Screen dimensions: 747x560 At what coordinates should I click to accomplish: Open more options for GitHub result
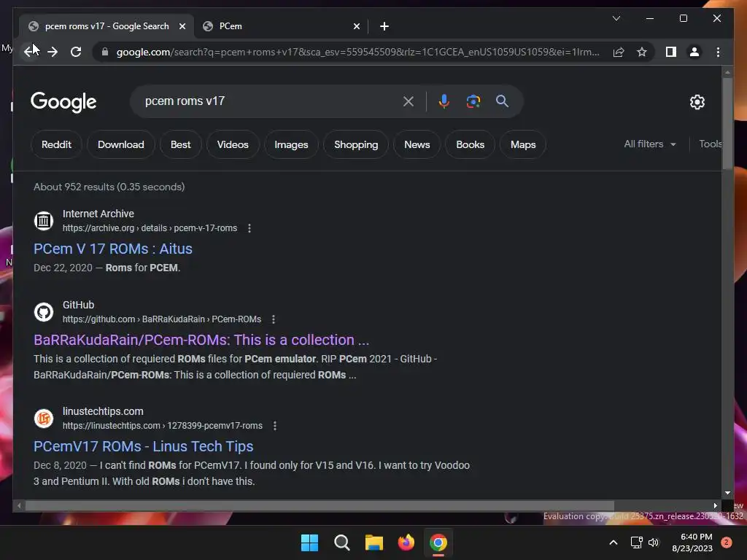coord(274,319)
